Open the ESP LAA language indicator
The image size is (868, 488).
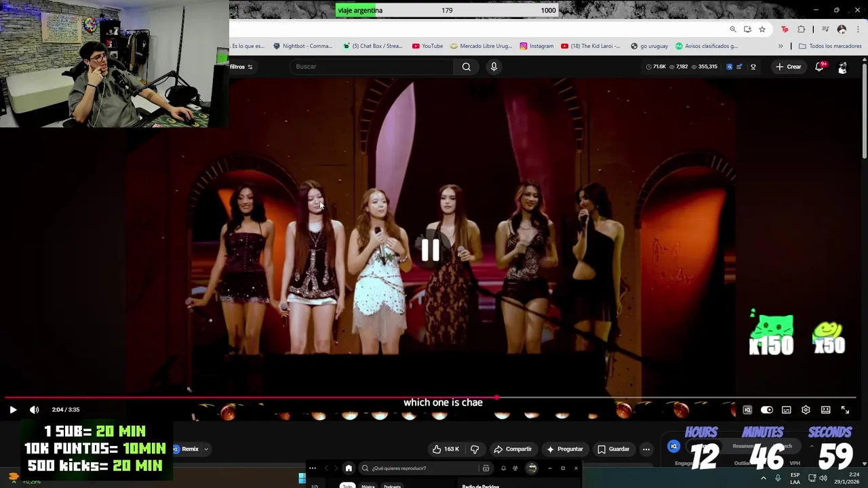(x=795, y=478)
